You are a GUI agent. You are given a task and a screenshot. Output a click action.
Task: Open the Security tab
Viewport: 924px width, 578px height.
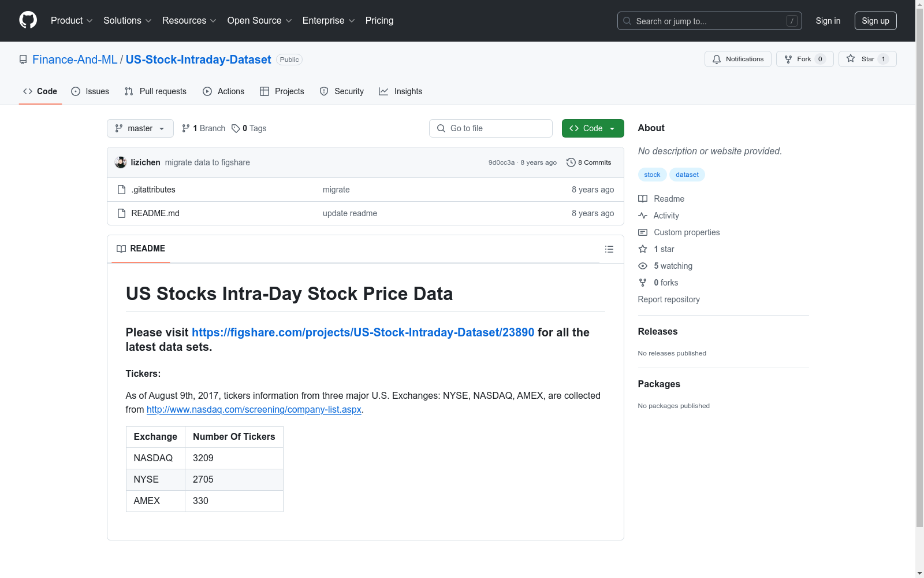coord(342,91)
